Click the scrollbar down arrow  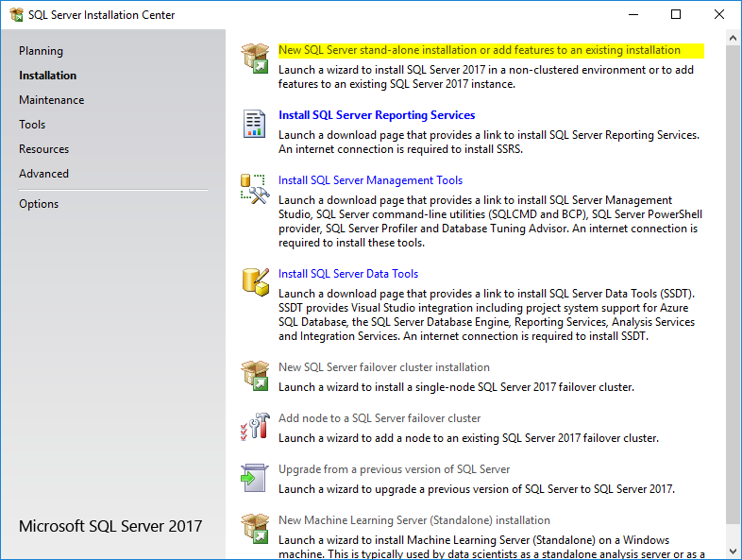tap(733, 551)
